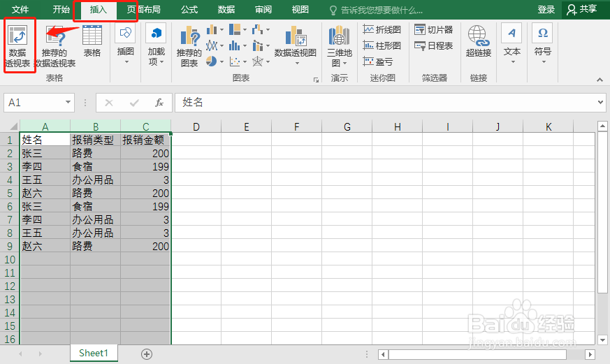Insert a hierarchy treemap chart
Screen dimensions: 610x364
pyautogui.click(x=235, y=29)
